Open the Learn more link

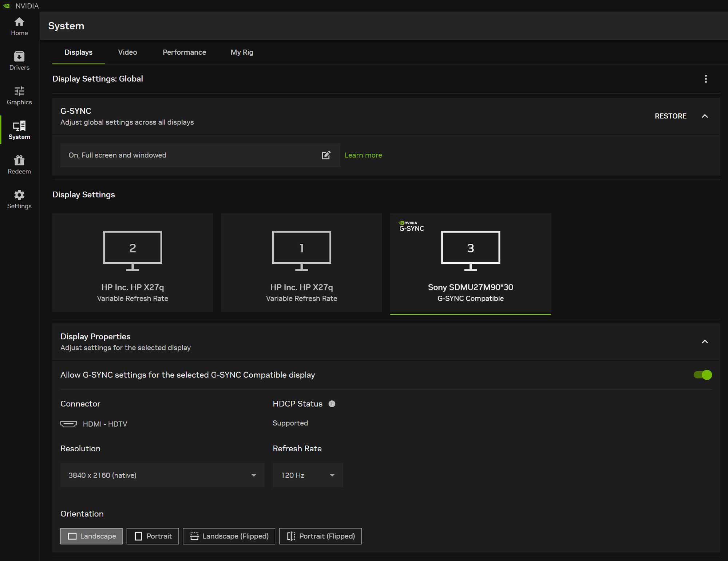point(363,155)
